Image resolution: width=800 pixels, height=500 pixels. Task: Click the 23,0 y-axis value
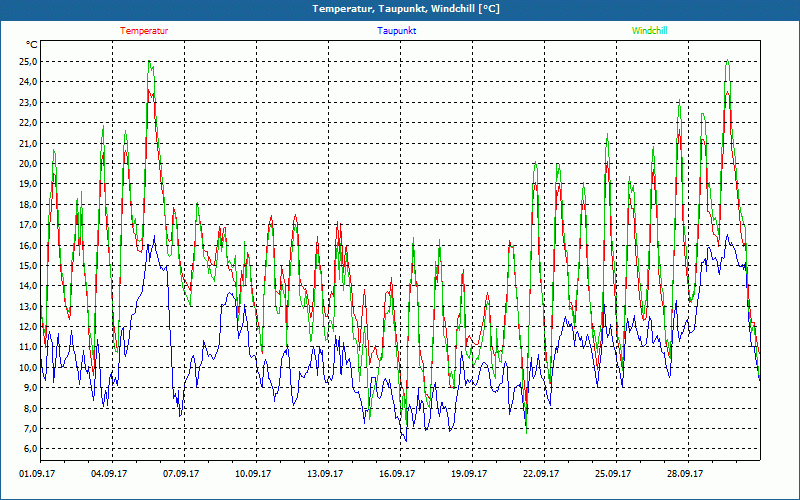click(x=29, y=103)
